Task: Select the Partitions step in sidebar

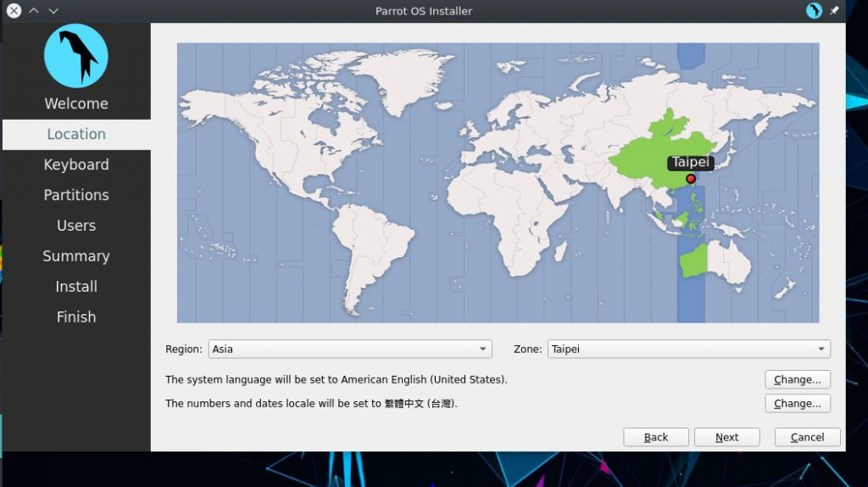Action: [x=76, y=195]
